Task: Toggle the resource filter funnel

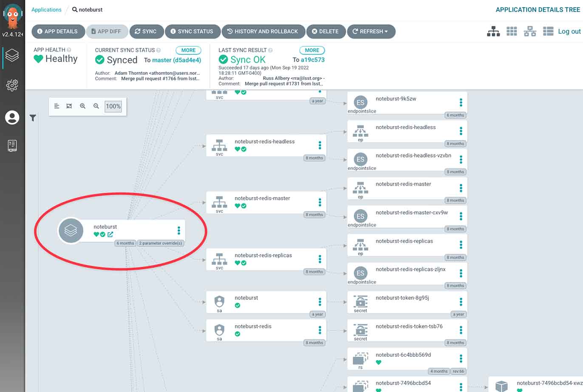Action: [x=33, y=118]
